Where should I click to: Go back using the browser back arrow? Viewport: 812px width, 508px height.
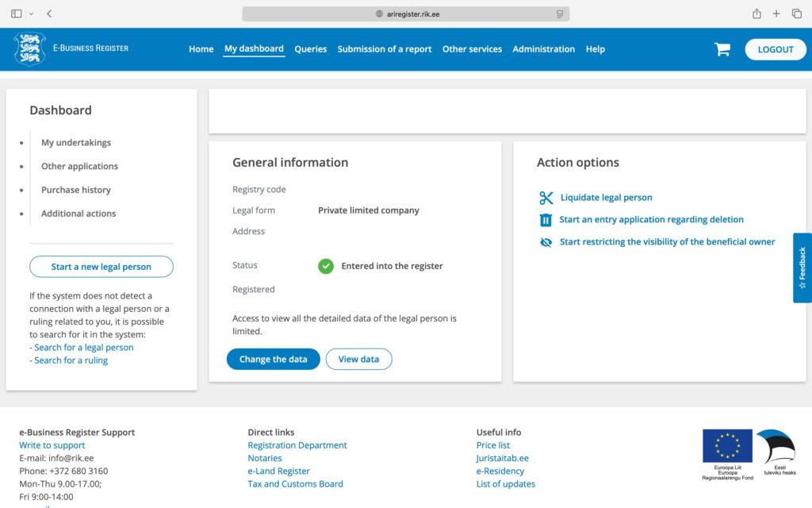(x=49, y=13)
